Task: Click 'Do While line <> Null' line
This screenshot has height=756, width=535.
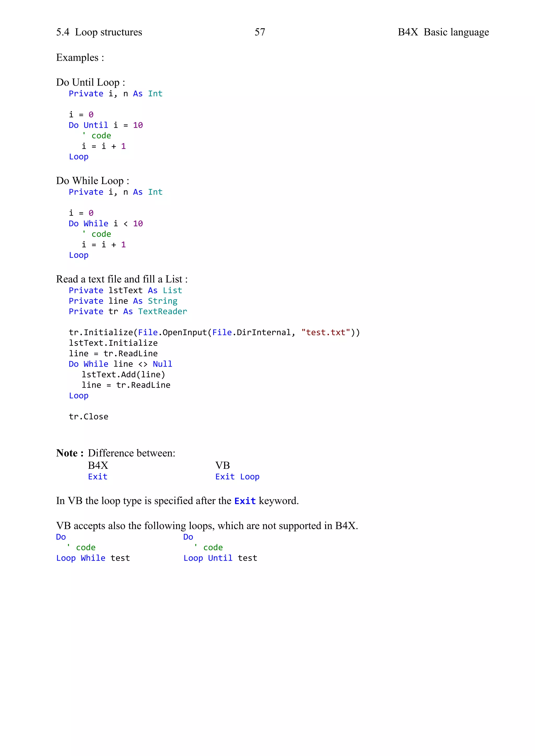Action: click(121, 364)
